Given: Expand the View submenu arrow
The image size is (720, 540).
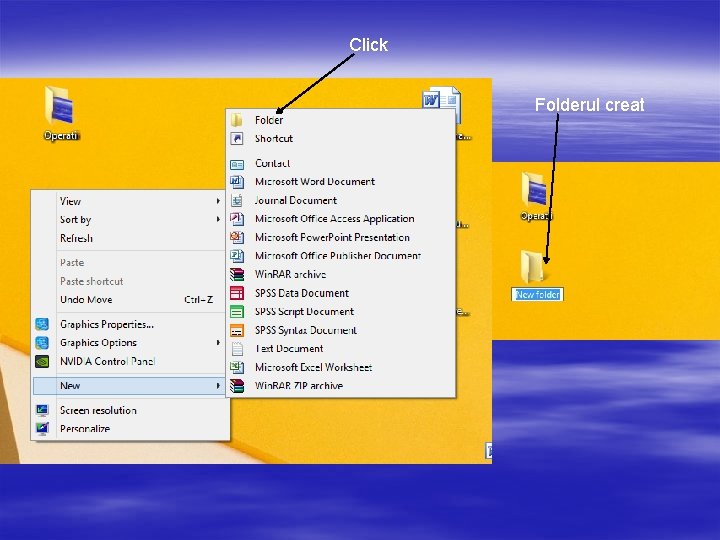Looking at the screenshot, I should (218, 201).
